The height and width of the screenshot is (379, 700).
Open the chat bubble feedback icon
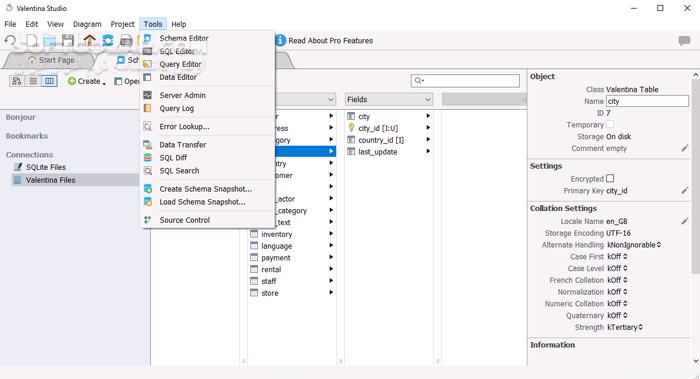[x=684, y=41]
